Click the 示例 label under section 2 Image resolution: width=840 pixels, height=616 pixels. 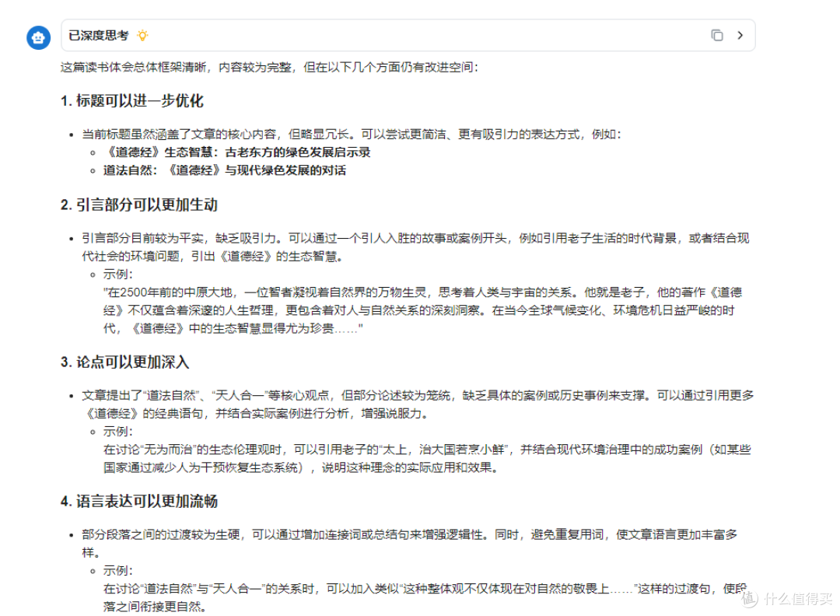click(x=118, y=275)
